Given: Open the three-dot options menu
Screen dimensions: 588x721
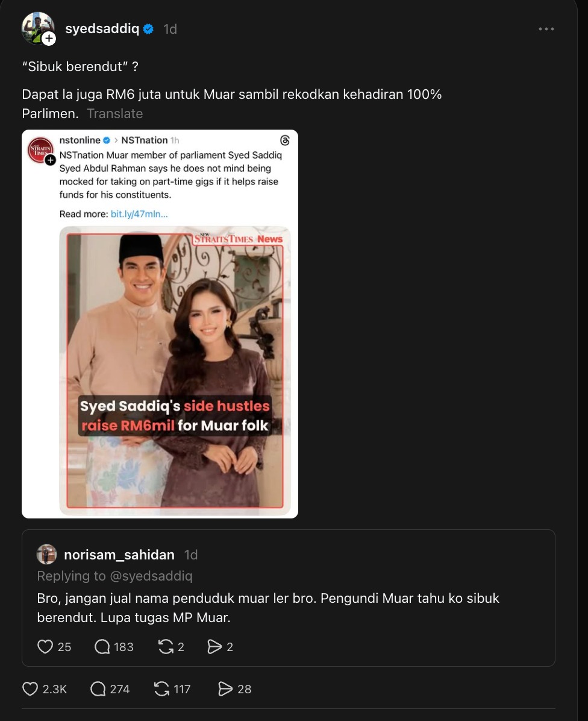Looking at the screenshot, I should click(546, 28).
